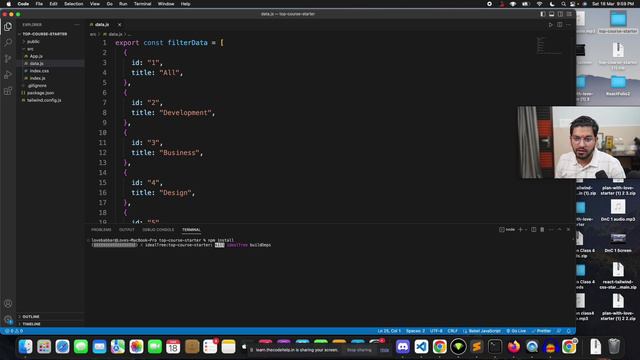Open Visual Studio Code from the dock
This screenshot has width=640, height=360.
tap(421, 347)
